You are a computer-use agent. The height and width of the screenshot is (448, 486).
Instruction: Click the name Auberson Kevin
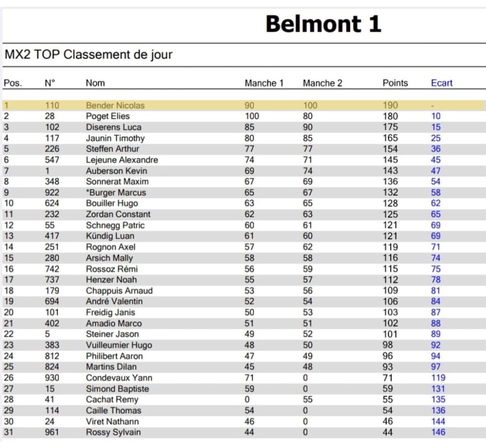tap(116, 171)
